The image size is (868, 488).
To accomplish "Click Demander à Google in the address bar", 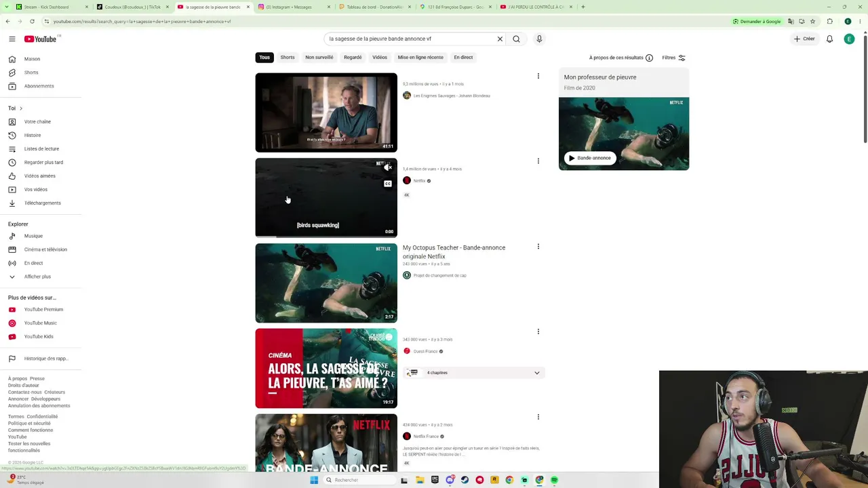I will pyautogui.click(x=757, y=21).
